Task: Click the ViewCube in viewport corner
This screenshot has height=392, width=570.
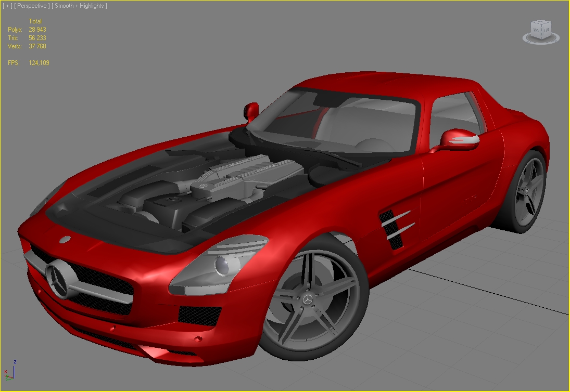Action: (541, 29)
